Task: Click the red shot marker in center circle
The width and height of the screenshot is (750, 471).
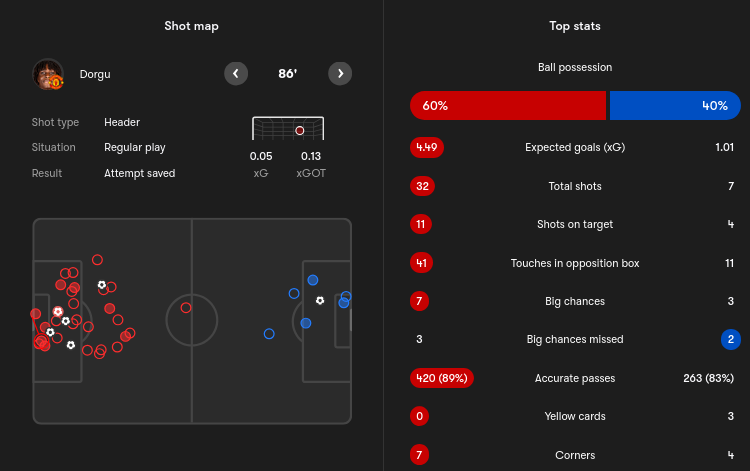Action: [x=186, y=308]
